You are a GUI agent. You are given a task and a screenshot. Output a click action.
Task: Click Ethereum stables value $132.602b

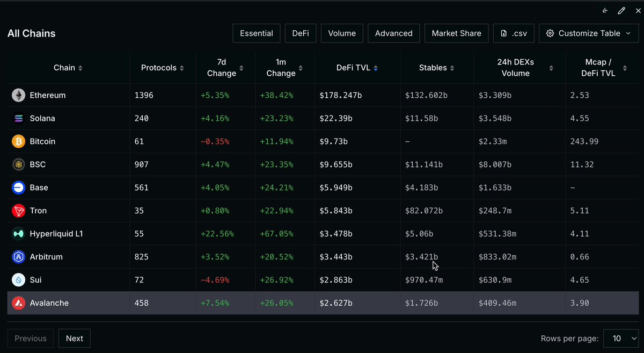pos(427,95)
